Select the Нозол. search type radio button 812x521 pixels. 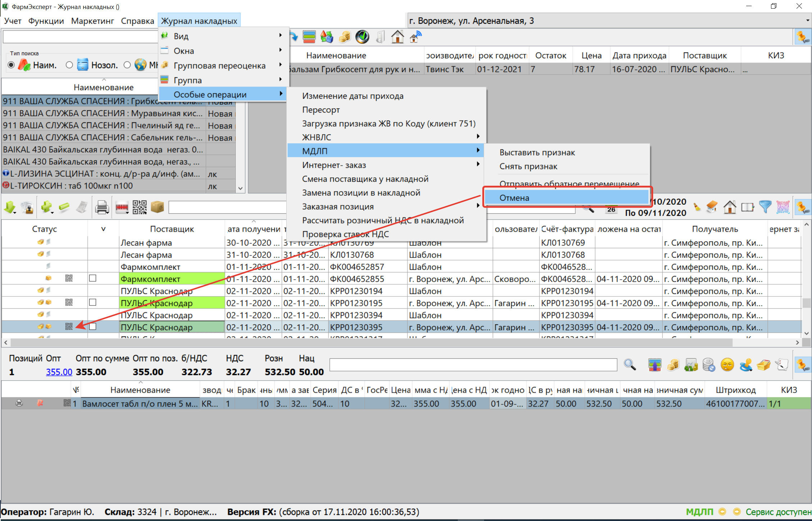69,65
